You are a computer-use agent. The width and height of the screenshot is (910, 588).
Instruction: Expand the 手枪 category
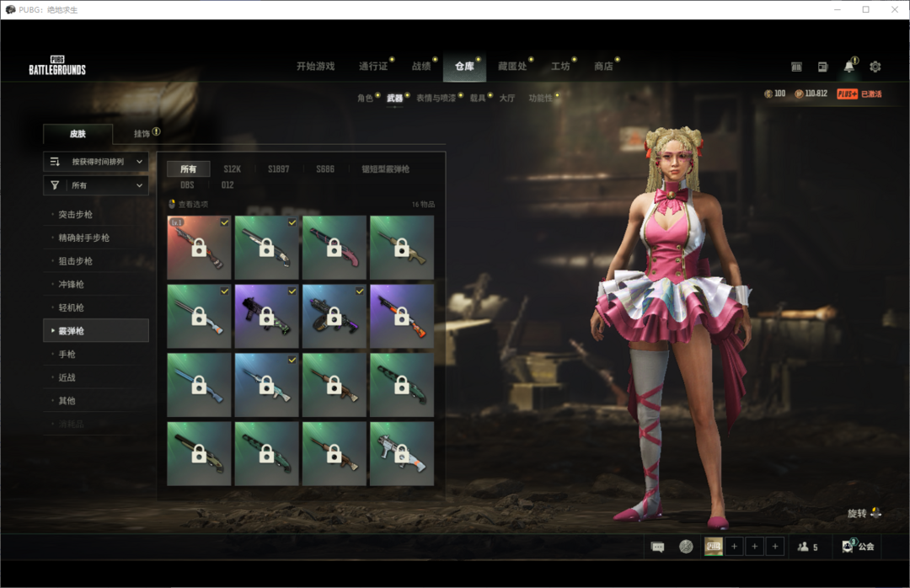[x=96, y=354]
